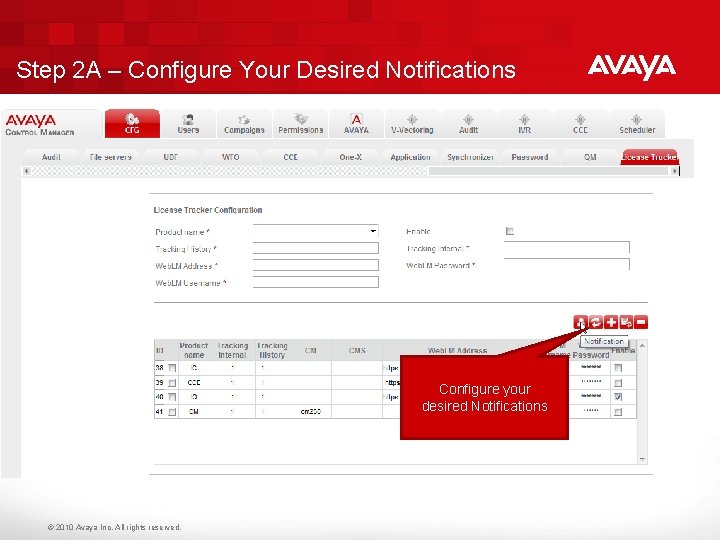Click the Product name column header

[x=194, y=350]
